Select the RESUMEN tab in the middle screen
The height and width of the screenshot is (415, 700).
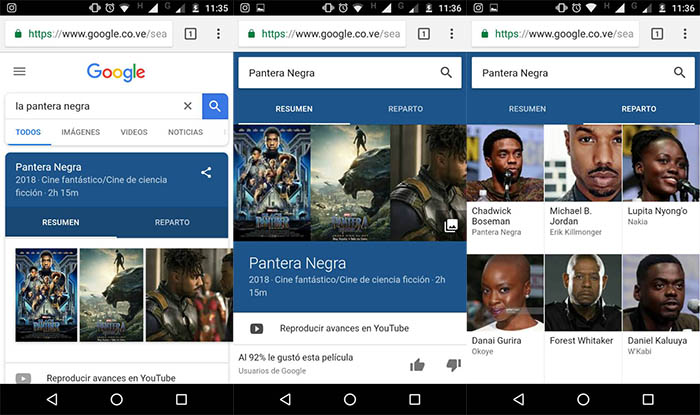pos(294,109)
